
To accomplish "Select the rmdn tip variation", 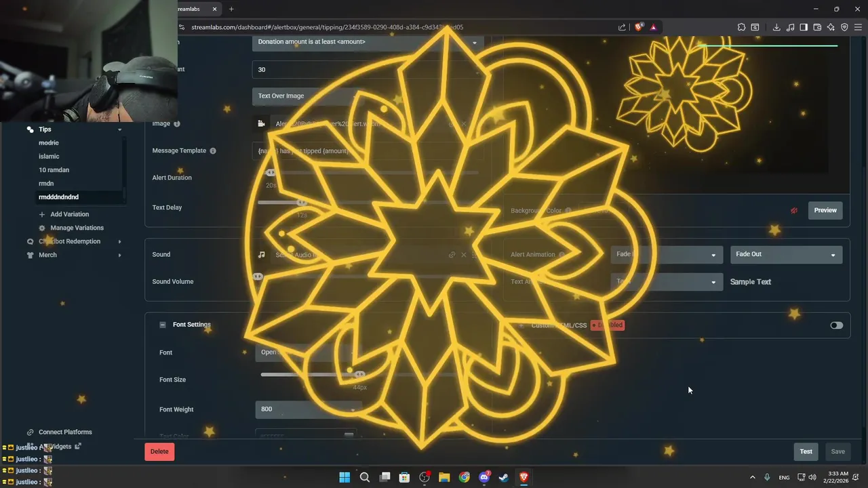I will [x=46, y=184].
